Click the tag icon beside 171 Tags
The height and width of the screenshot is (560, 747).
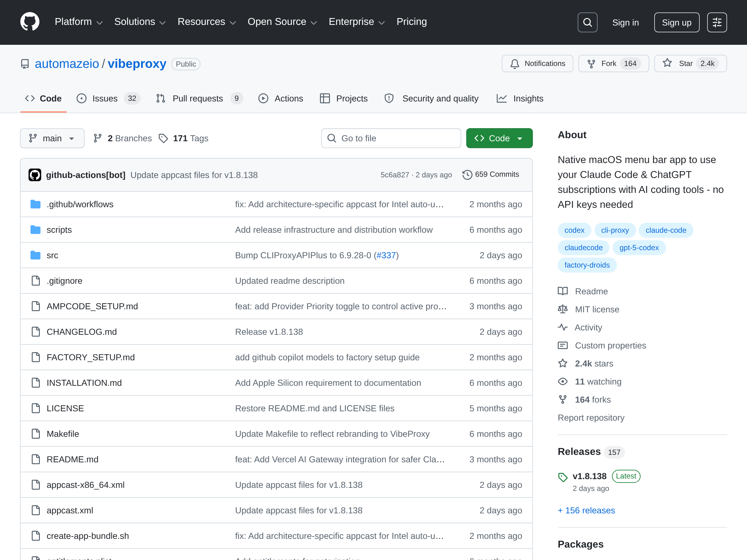coord(163,138)
